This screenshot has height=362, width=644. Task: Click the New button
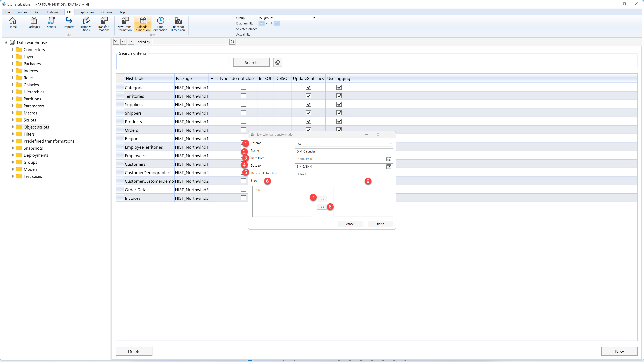[619, 351]
